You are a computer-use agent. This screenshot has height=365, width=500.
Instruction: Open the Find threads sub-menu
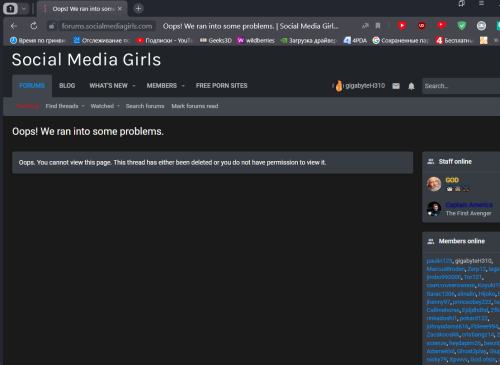click(62, 106)
